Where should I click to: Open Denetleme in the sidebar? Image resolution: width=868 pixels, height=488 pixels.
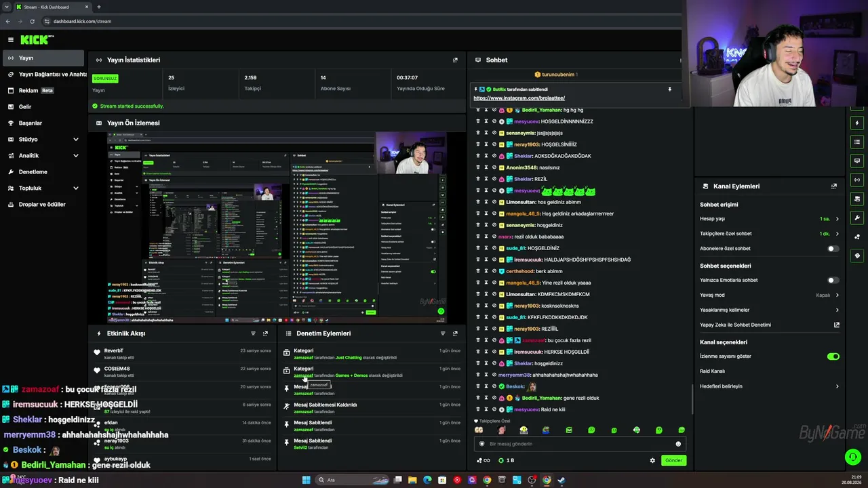tap(44, 171)
